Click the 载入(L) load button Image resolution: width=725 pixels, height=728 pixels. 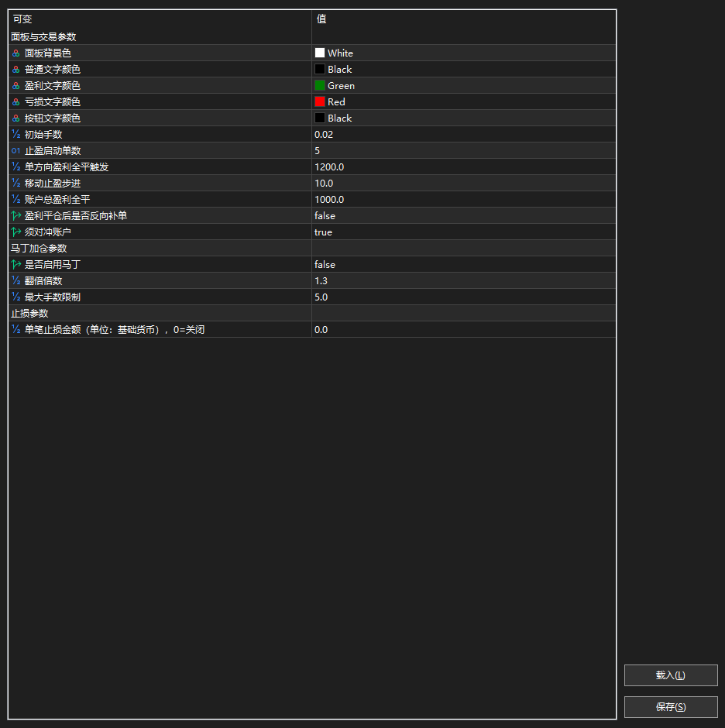coord(671,675)
